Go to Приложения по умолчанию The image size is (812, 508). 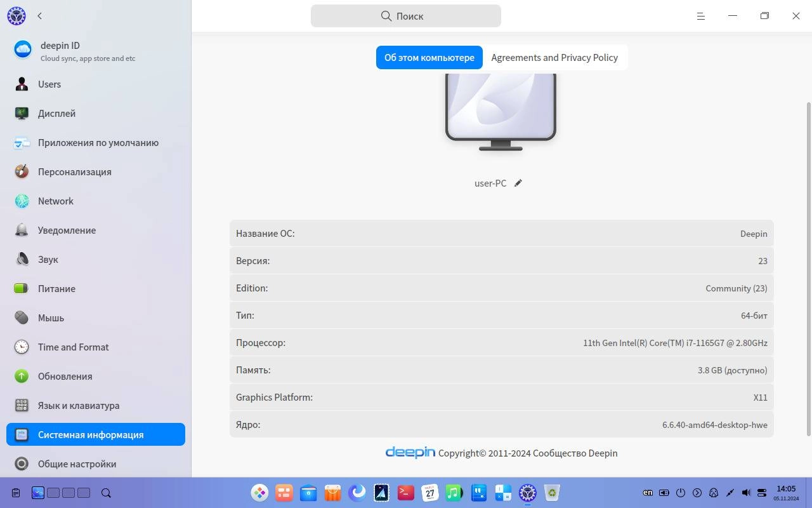point(95,142)
